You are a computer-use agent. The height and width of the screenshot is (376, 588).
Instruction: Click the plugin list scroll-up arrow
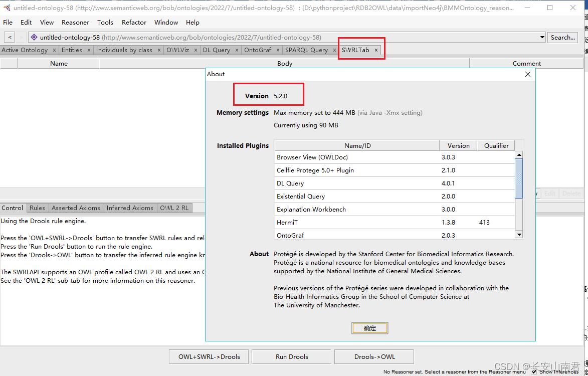click(519, 154)
